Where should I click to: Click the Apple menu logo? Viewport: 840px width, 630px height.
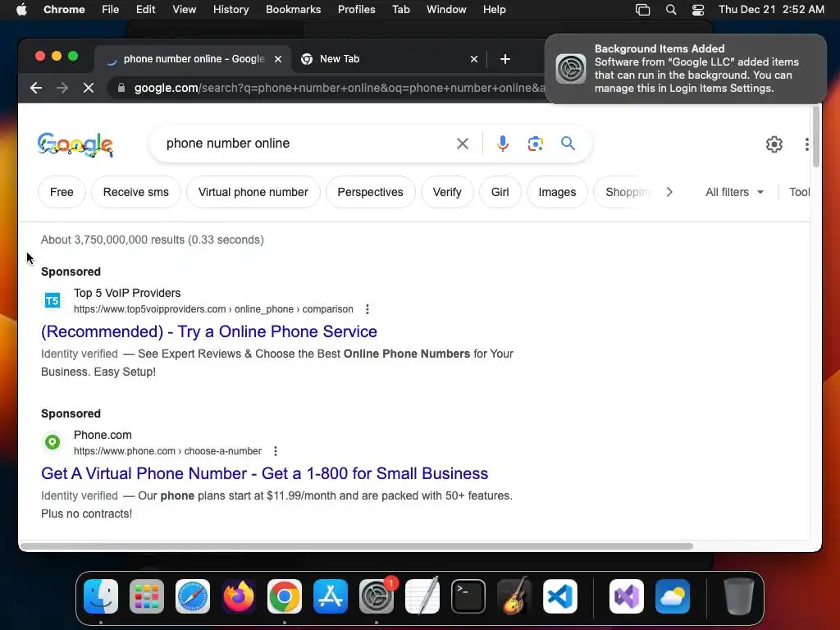pos(21,10)
